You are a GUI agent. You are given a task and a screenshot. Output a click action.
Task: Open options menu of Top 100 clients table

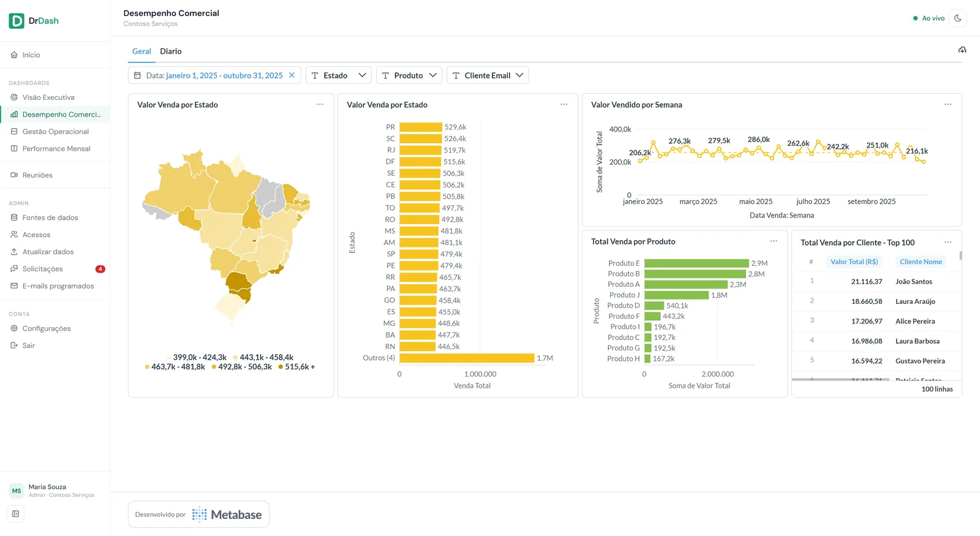pyautogui.click(x=948, y=242)
